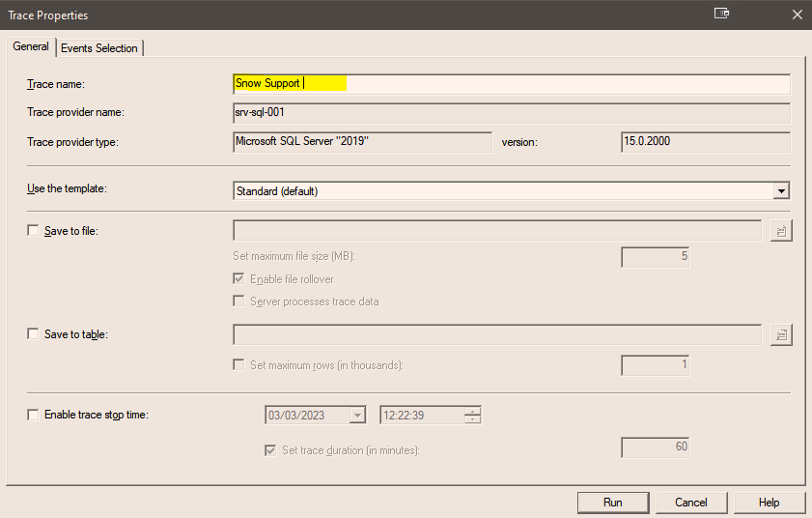Click the trace duration minutes field
The height and width of the screenshot is (518, 812).
coord(655,446)
